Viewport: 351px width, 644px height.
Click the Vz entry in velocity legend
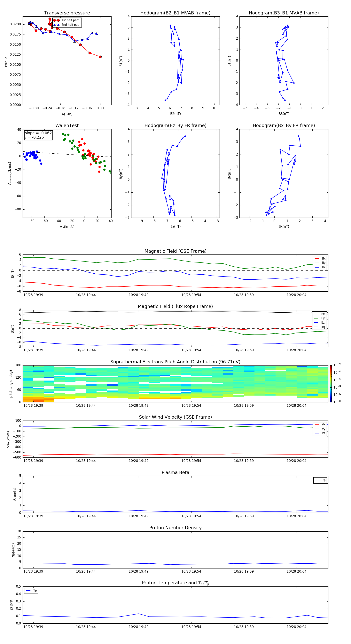[320, 433]
